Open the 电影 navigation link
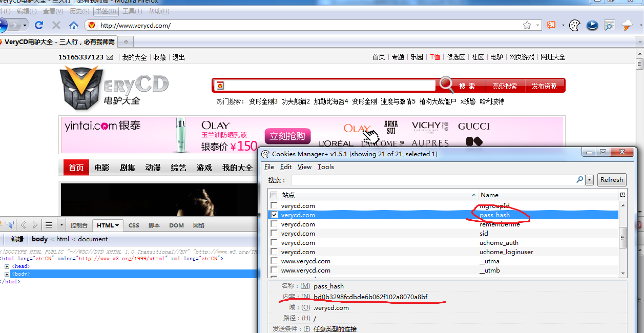The image size is (644, 333). pyautogui.click(x=102, y=168)
